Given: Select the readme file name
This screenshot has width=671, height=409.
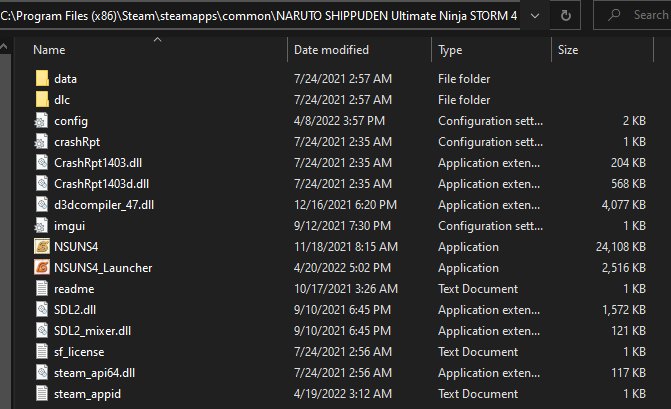Looking at the screenshot, I should click(x=74, y=288).
